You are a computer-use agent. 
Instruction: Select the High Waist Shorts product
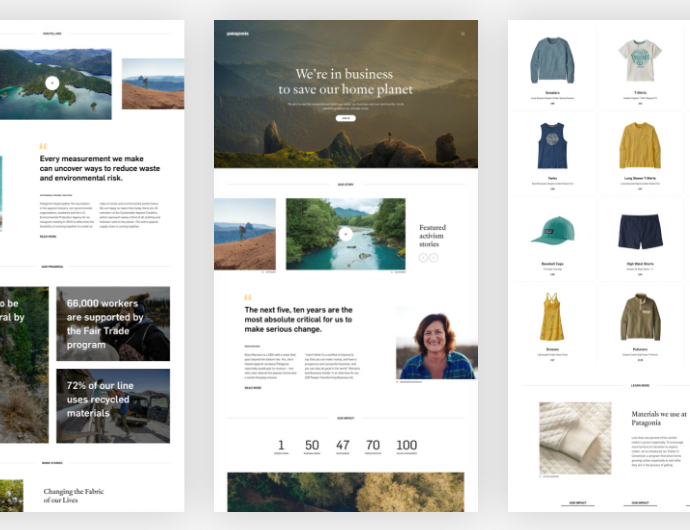click(x=640, y=239)
